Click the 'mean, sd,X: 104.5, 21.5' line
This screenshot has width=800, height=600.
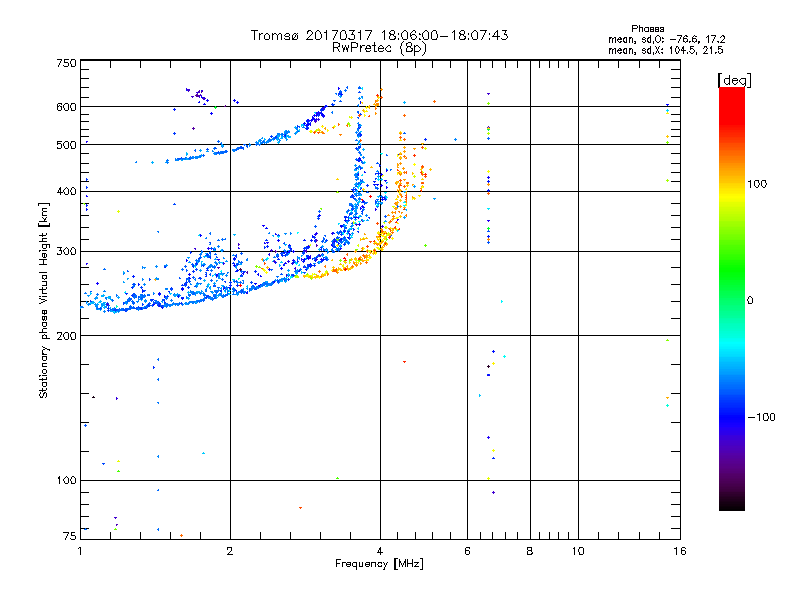point(665,50)
